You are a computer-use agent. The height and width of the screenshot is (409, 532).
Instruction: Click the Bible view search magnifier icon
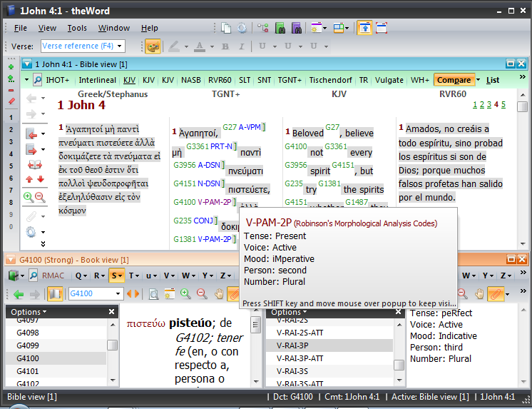37,80
